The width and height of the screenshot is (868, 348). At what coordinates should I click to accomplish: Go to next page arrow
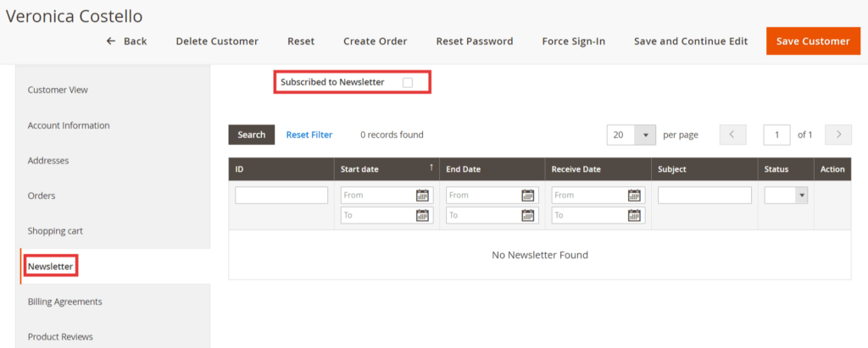[x=838, y=135]
